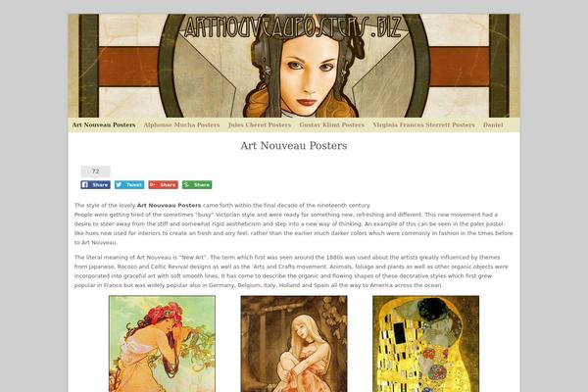Click the Twitter bird in Tweet button

pyautogui.click(x=119, y=184)
